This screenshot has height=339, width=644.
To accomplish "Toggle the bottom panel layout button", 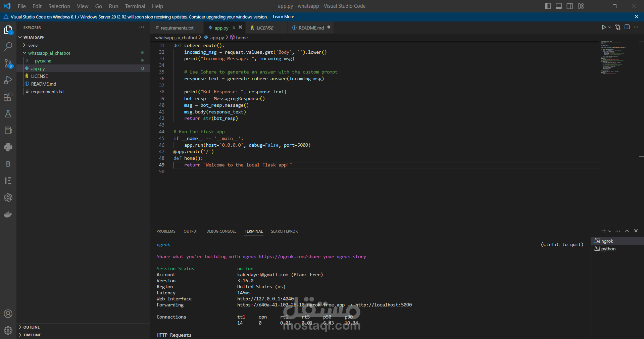I will click(x=559, y=6).
